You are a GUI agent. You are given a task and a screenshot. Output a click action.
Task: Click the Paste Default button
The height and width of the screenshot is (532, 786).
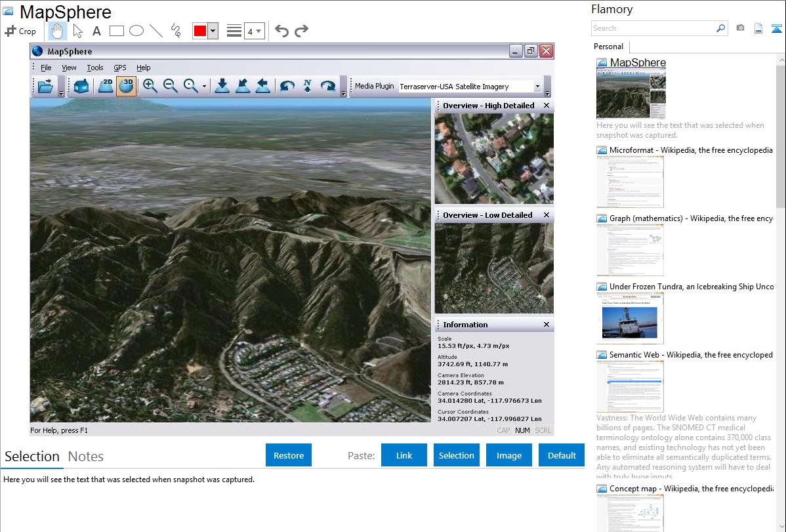tap(562, 455)
